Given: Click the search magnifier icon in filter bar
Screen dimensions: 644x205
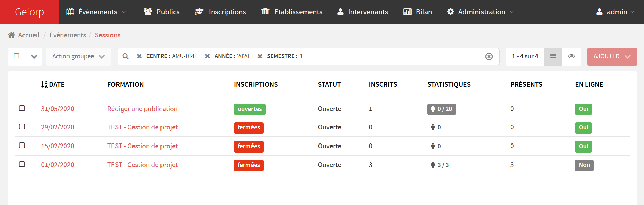Looking at the screenshot, I should 126,56.
